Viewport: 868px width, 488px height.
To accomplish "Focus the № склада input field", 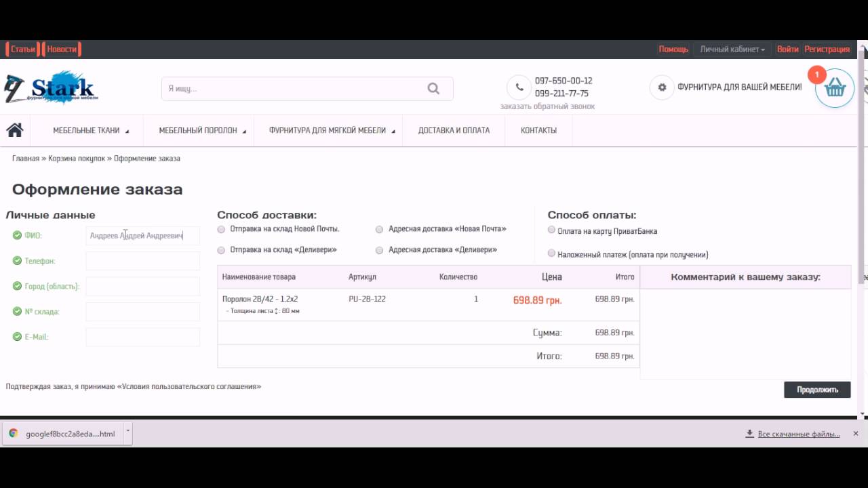I will [x=143, y=312].
